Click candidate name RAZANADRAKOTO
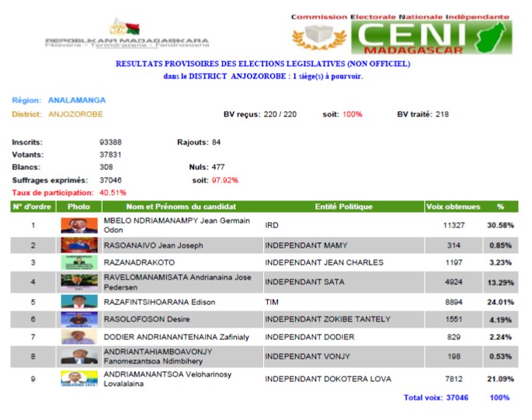The image size is (532, 420). pos(139,262)
